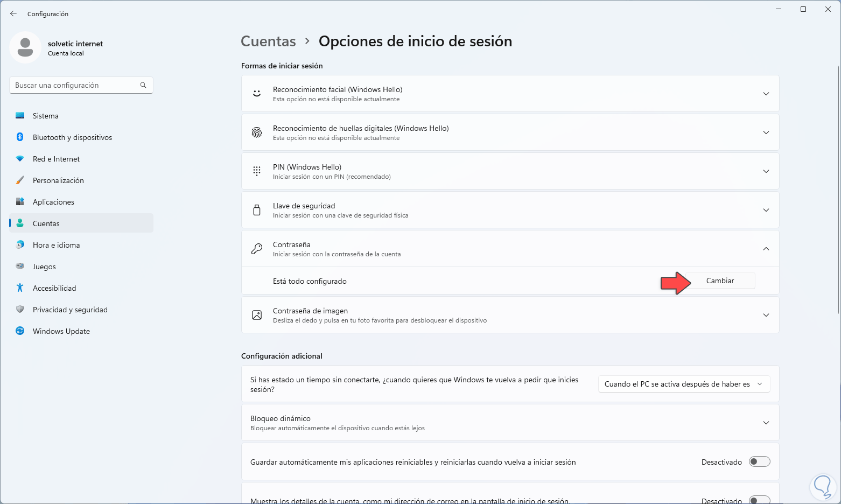Go to Personalización settings
Screen dimensions: 841x504
click(x=58, y=180)
